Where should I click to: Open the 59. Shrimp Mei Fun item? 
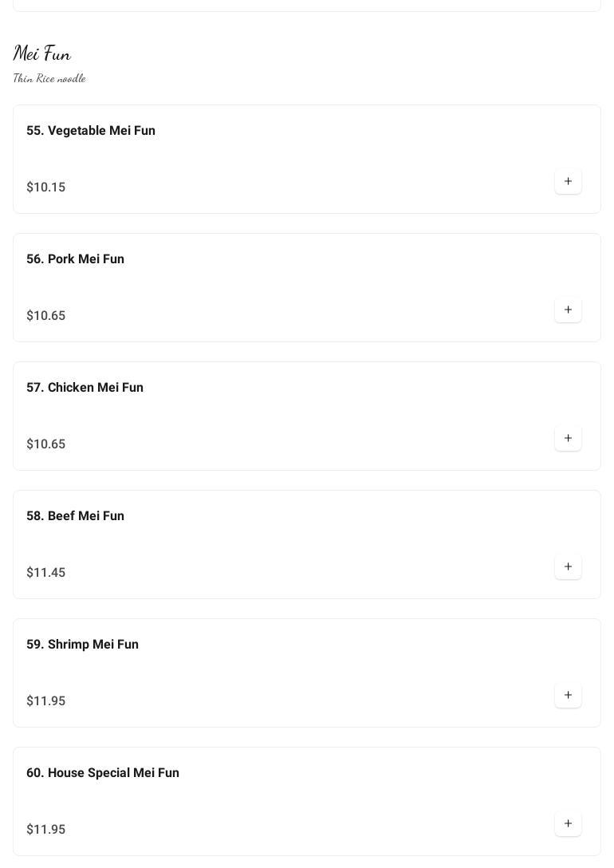[83, 645]
